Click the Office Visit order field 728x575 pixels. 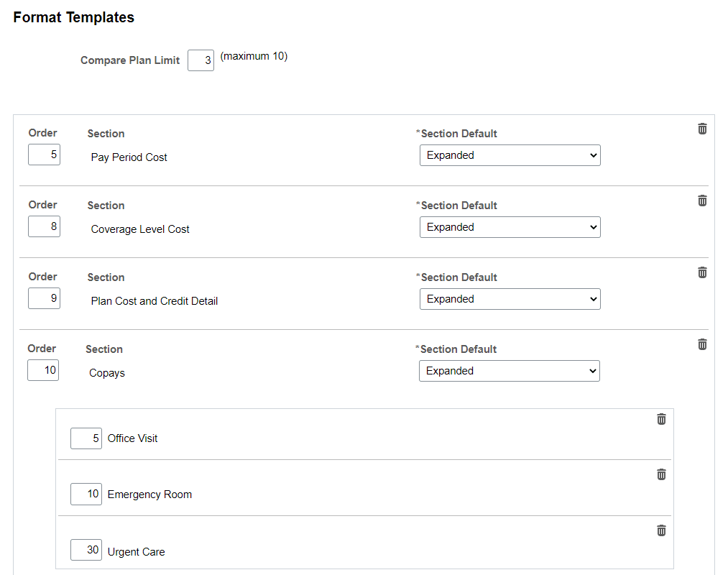86,438
